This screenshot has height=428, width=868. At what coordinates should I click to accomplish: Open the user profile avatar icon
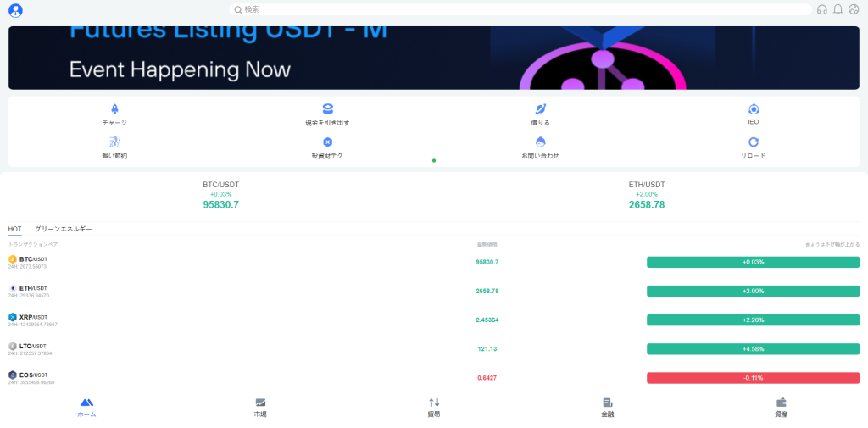15,10
